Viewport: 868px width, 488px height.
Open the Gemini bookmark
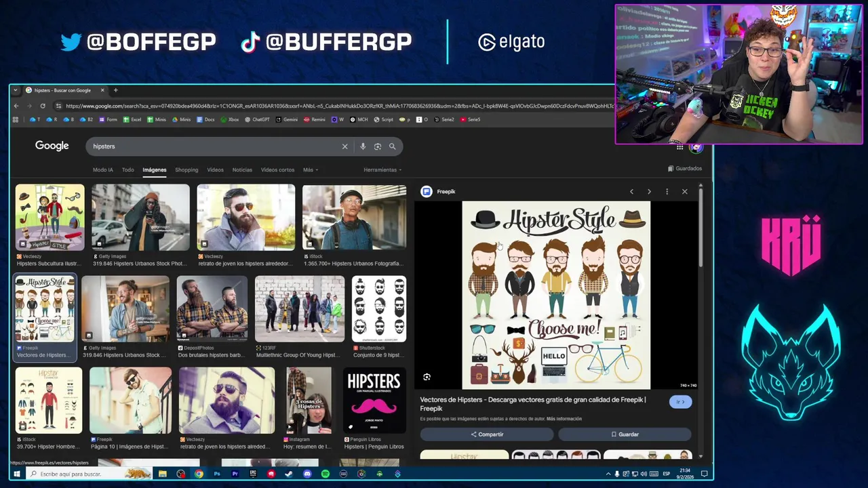point(286,119)
